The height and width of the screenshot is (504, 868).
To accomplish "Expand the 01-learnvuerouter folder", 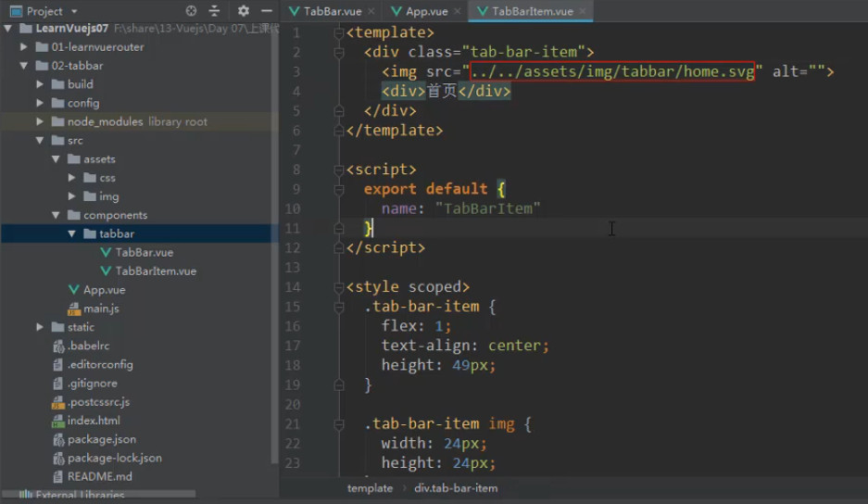I will [24, 47].
